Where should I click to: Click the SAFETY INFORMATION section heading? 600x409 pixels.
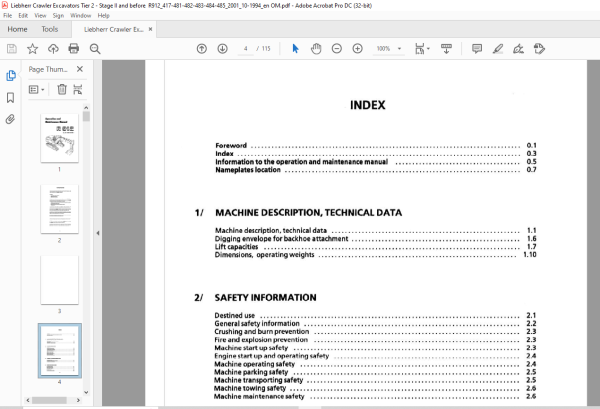click(x=266, y=297)
